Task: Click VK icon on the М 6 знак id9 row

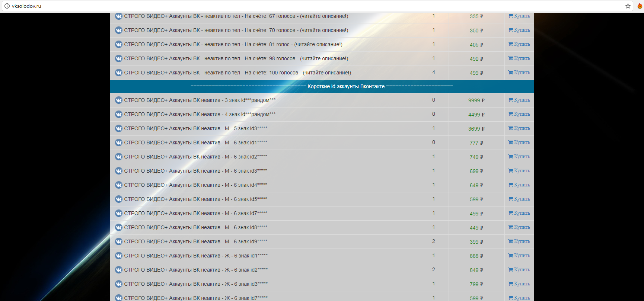Action: click(x=119, y=241)
